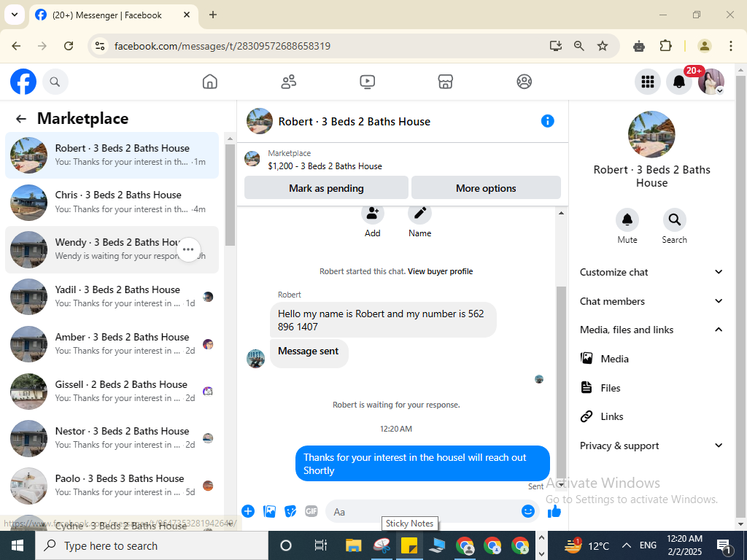Open the emoji picker smiley icon
Viewport: 747px width, 560px height.
528,511
